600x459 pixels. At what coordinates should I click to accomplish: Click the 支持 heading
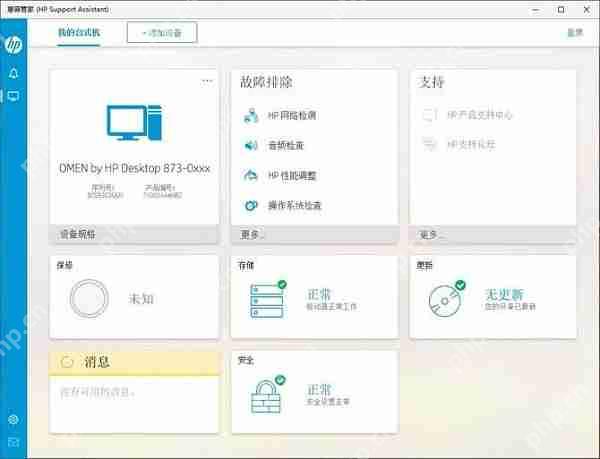point(432,81)
